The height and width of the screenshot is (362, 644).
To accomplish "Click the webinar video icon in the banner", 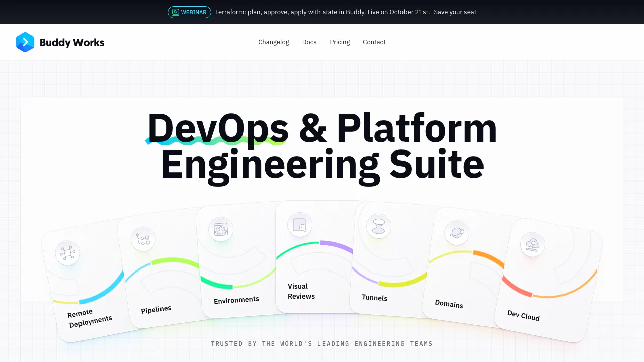I will [175, 12].
